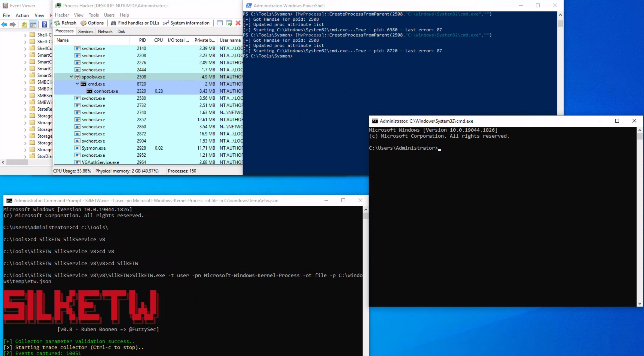Click the Event Viewer horizontal scrollbar thumb

point(17,162)
